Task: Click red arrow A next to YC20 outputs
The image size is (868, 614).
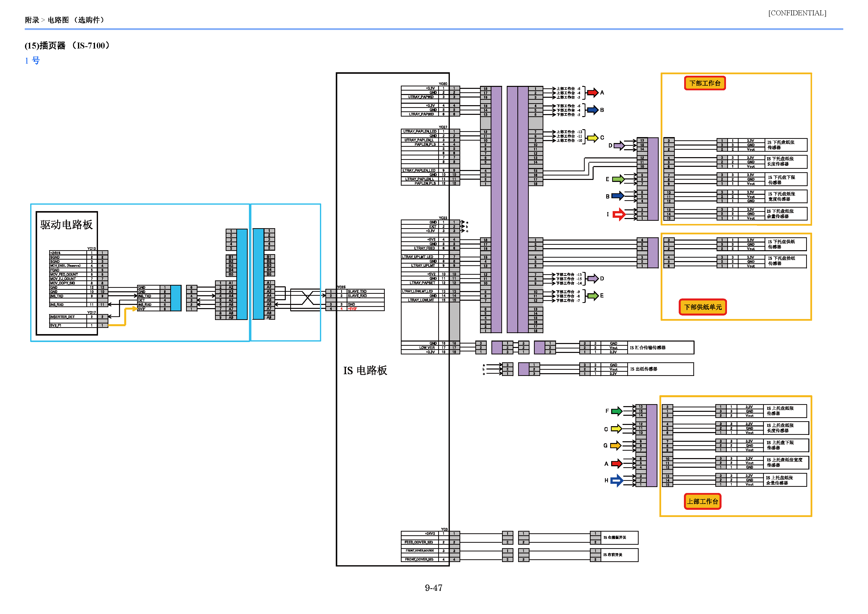Action: [593, 93]
